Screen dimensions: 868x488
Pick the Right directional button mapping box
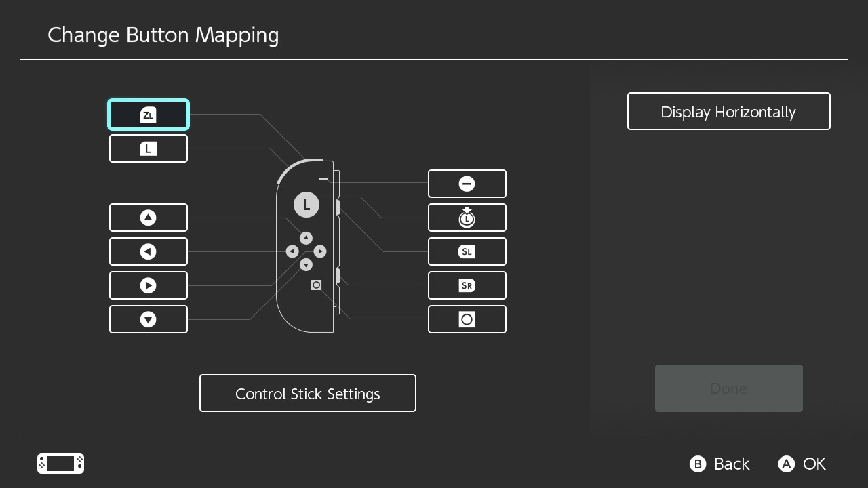pyautogui.click(x=148, y=285)
